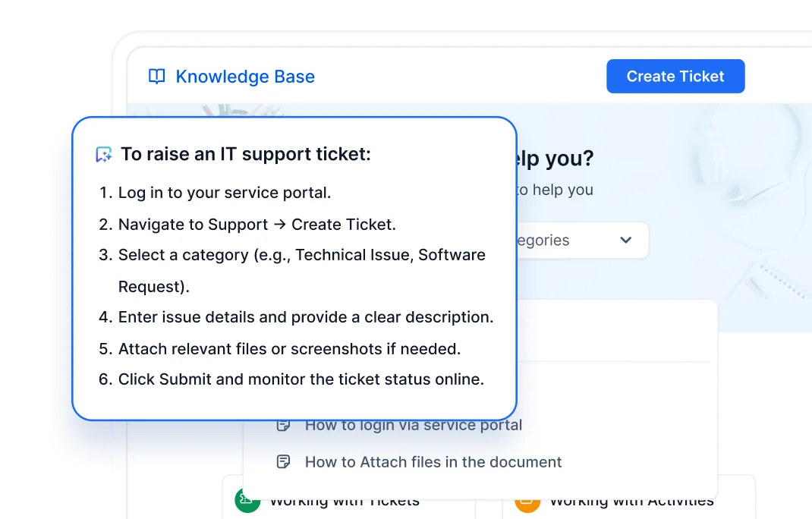Click the ticket icon in the popup header
This screenshot has width=812, height=519.
click(x=105, y=153)
